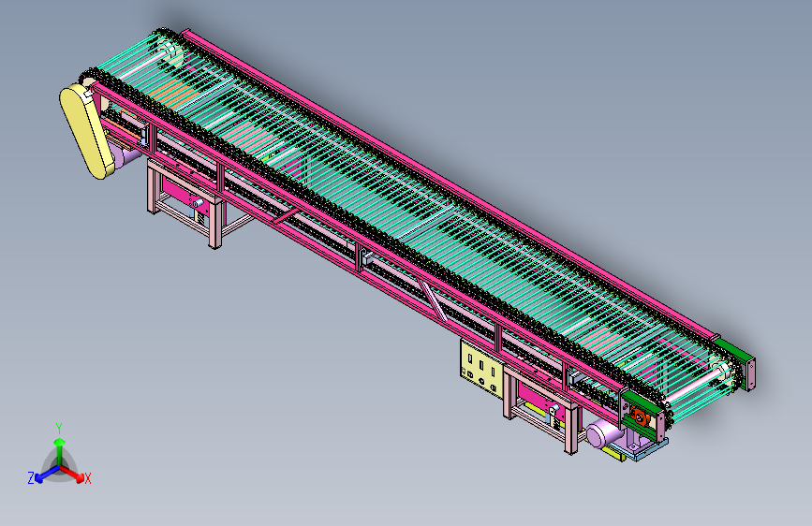The height and width of the screenshot is (526, 812).
Task: Select the orange bearing on green end bracket
Action: click(x=638, y=416)
